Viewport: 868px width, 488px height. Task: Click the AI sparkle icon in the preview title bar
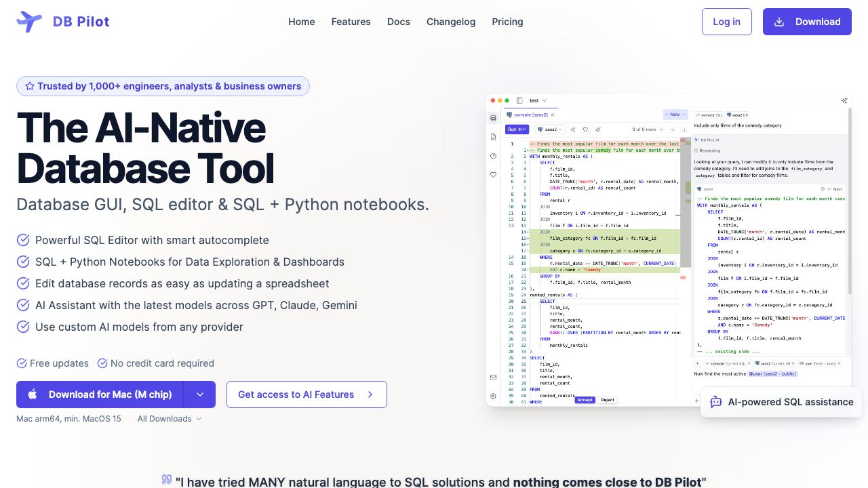(844, 100)
